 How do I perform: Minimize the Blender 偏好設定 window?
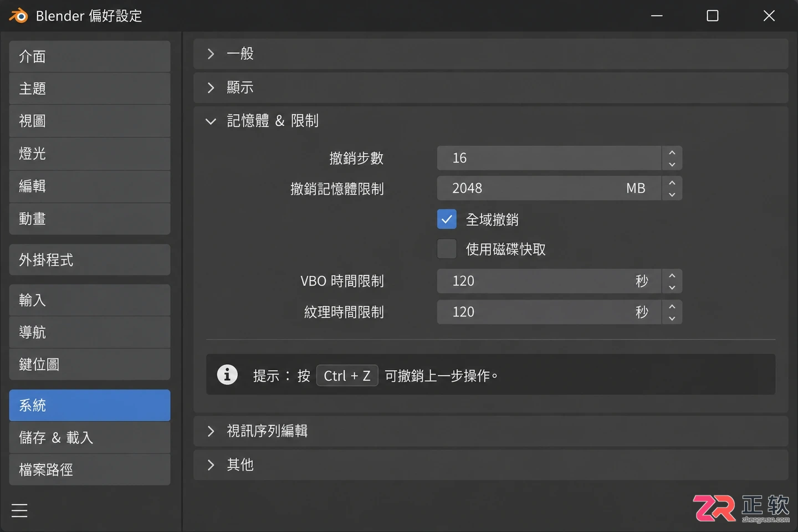pos(657,16)
